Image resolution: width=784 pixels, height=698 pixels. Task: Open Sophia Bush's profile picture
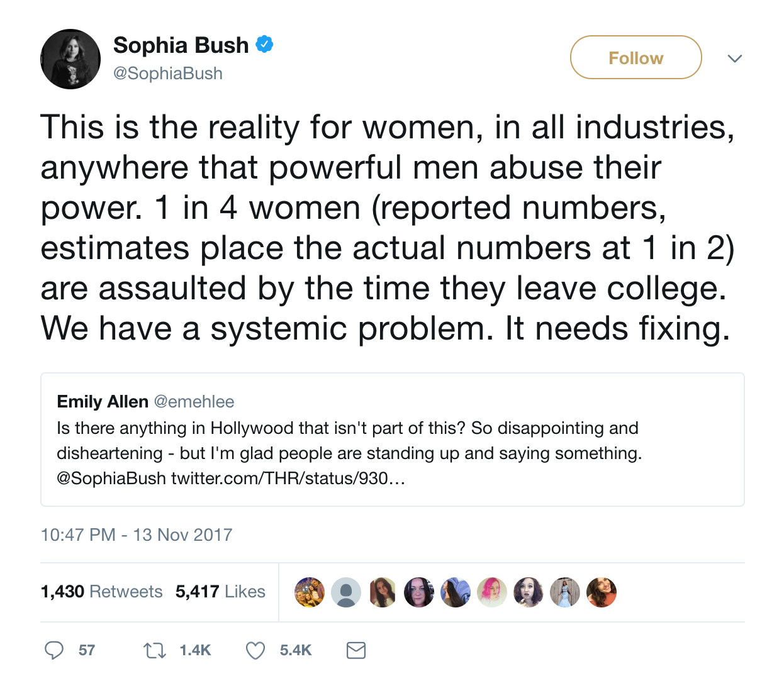70,59
